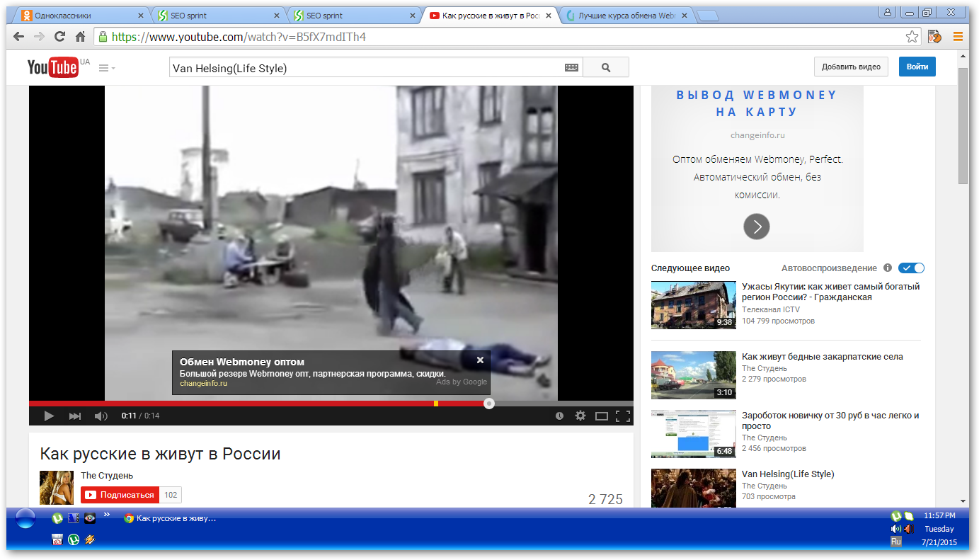This screenshot has width=979, height=560.
Task: Click the orange Pac-Man extension icon
Action: click(x=934, y=37)
